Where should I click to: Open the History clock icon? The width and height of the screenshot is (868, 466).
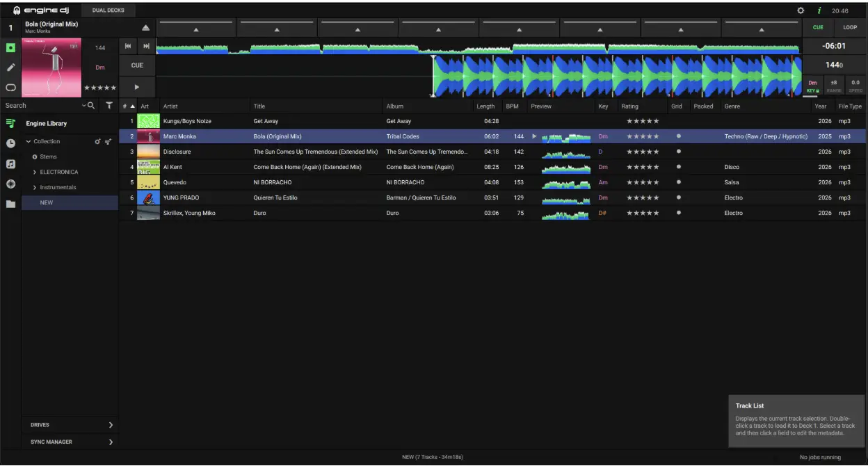(10, 143)
